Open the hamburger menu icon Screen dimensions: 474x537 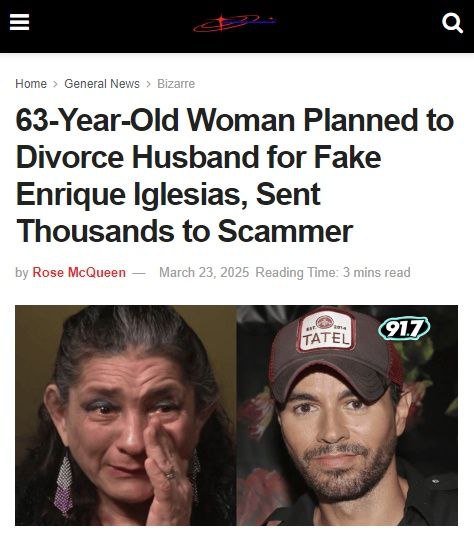(x=20, y=22)
